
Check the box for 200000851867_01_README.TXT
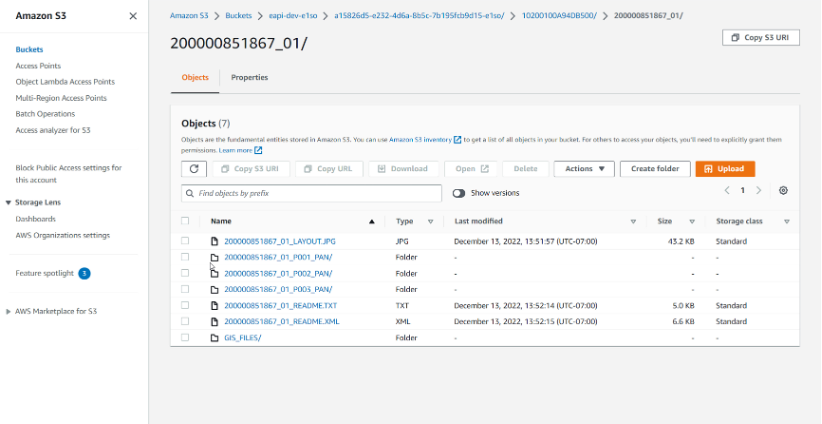185,305
